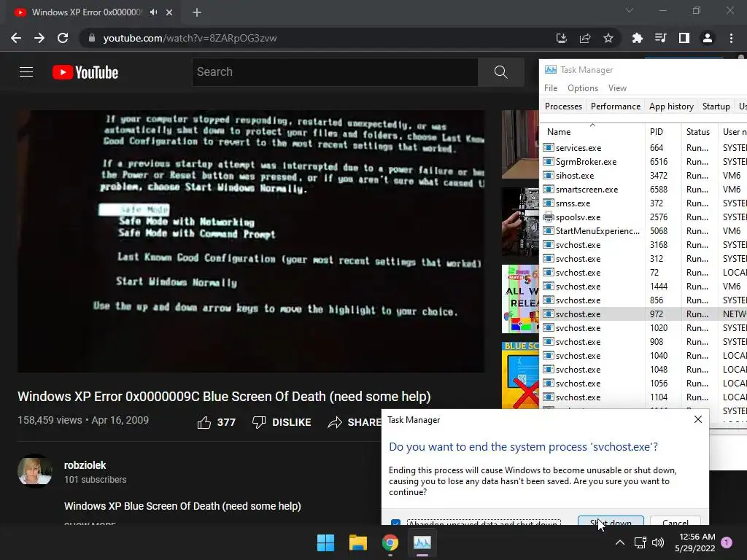Reload the YouTube page
Image resolution: width=747 pixels, height=560 pixels.
(63, 38)
